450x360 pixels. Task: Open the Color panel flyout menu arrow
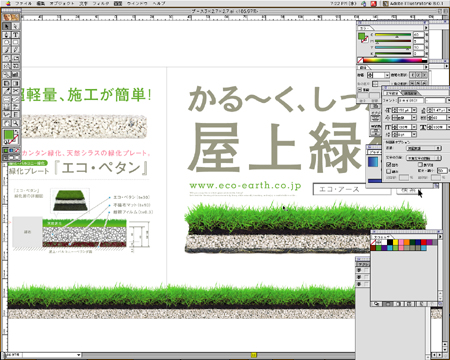coord(425,28)
